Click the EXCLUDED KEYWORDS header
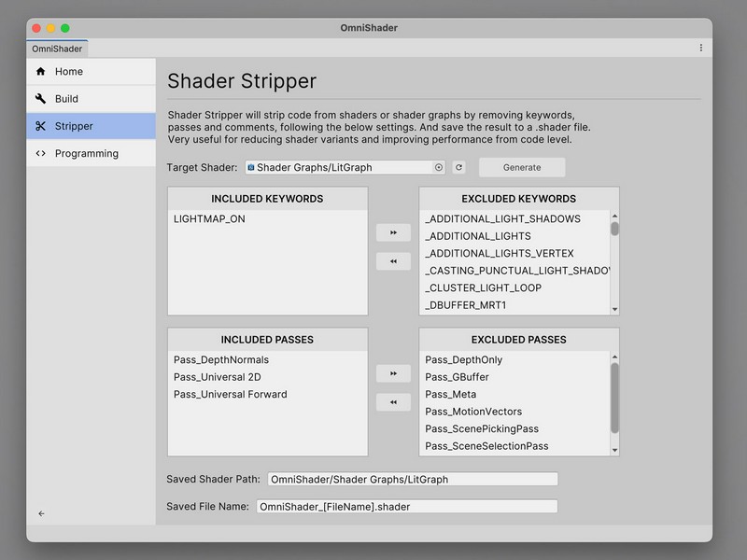The image size is (747, 560). (x=519, y=199)
